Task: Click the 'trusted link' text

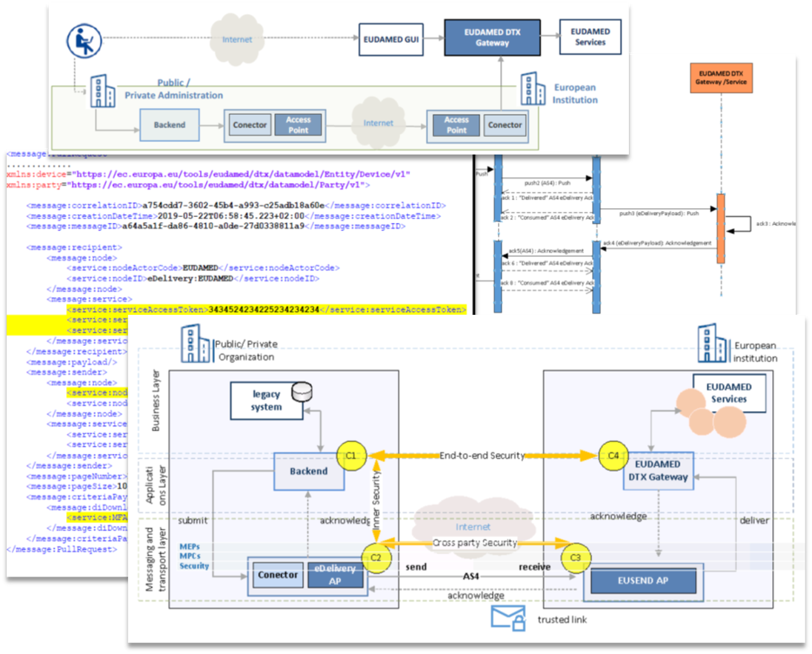Action: (562, 619)
